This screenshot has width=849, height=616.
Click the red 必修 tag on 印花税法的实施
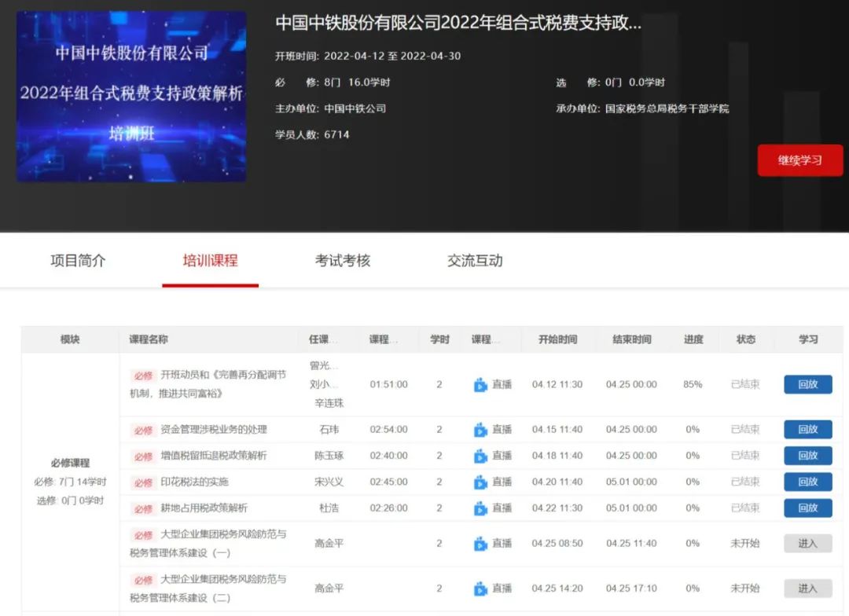click(143, 482)
